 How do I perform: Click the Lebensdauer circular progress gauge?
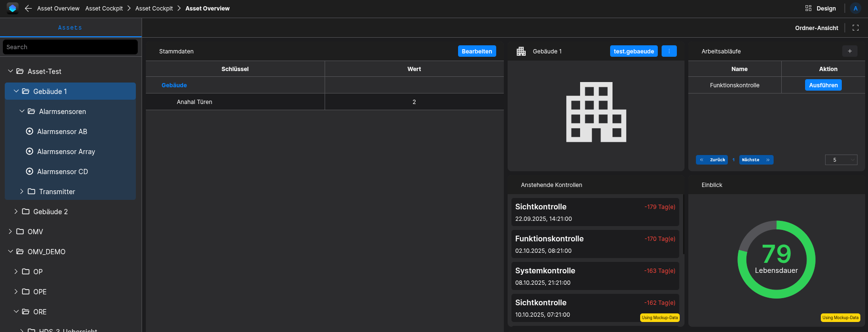[776, 259]
